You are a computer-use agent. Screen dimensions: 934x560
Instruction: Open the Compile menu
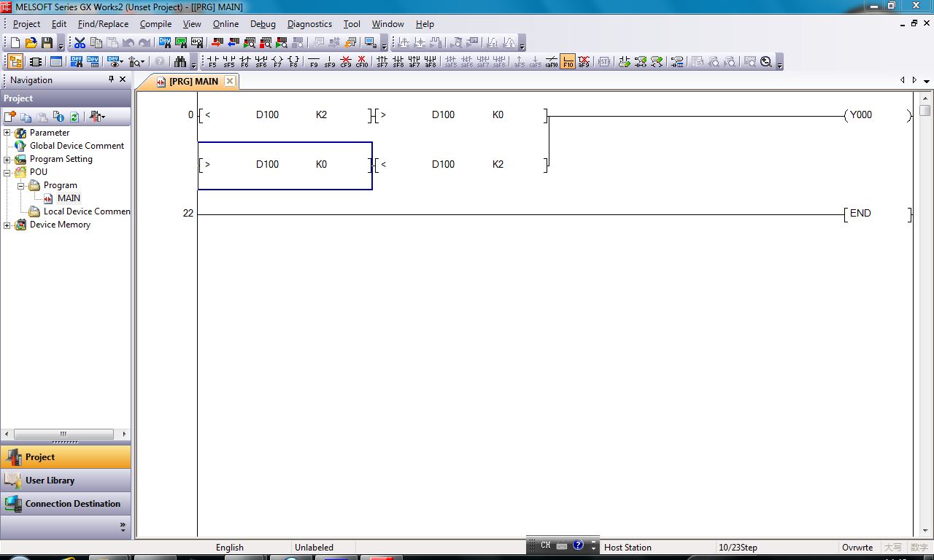coord(155,24)
